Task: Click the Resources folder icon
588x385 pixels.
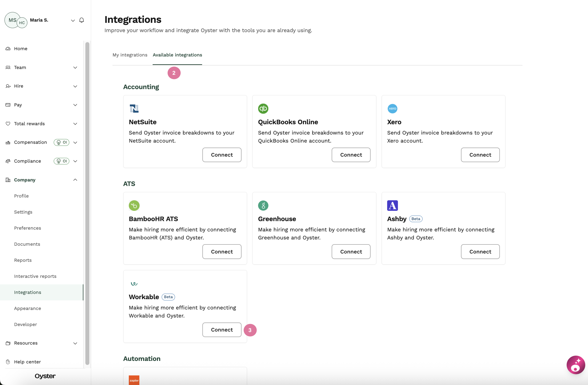Action: point(8,343)
